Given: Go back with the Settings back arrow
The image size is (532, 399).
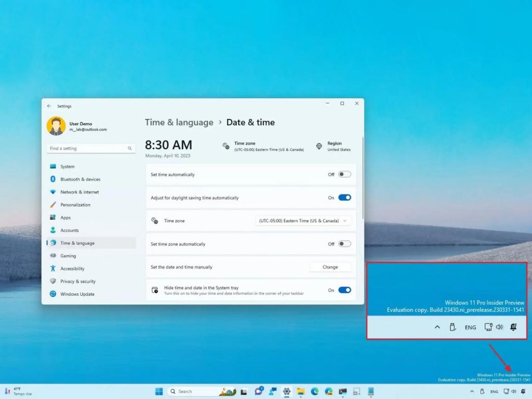Looking at the screenshot, I should (x=49, y=106).
